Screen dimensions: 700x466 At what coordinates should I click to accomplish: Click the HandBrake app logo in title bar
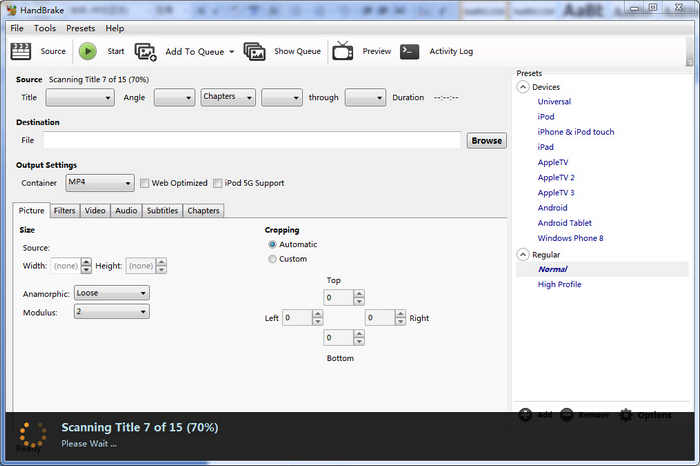point(12,10)
